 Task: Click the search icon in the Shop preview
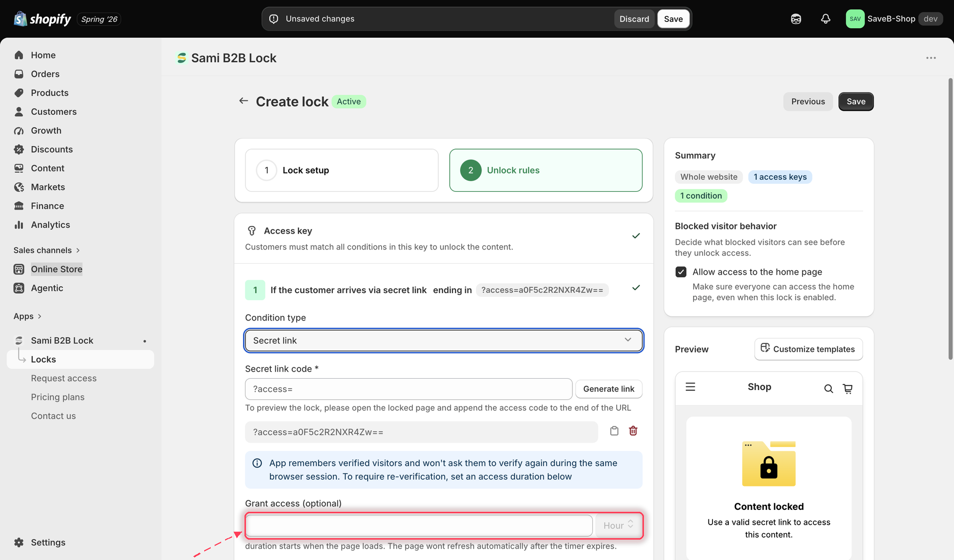click(828, 389)
